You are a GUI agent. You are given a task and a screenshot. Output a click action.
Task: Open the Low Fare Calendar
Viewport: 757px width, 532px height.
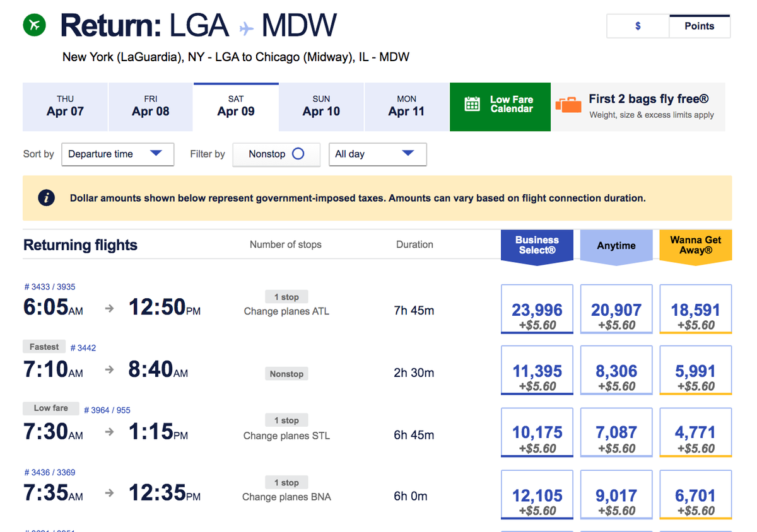(x=500, y=107)
